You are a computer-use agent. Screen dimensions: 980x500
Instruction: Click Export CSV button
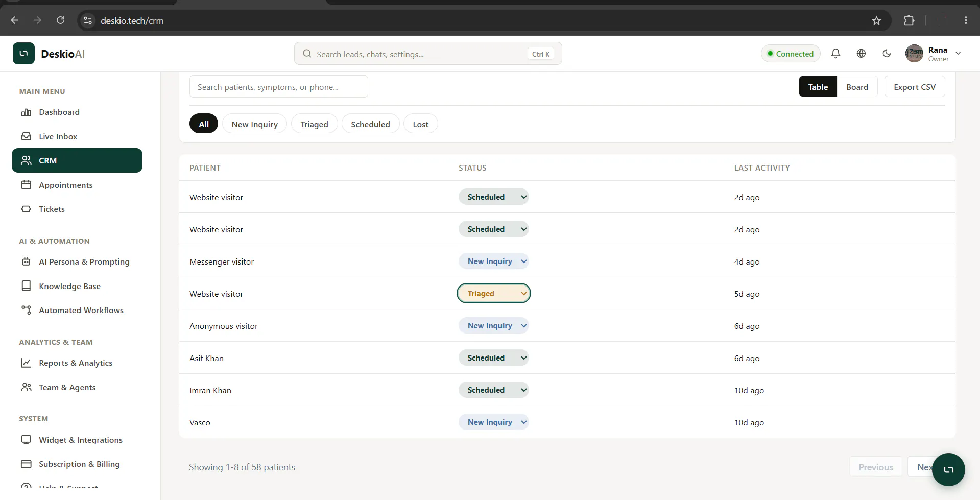coord(915,87)
